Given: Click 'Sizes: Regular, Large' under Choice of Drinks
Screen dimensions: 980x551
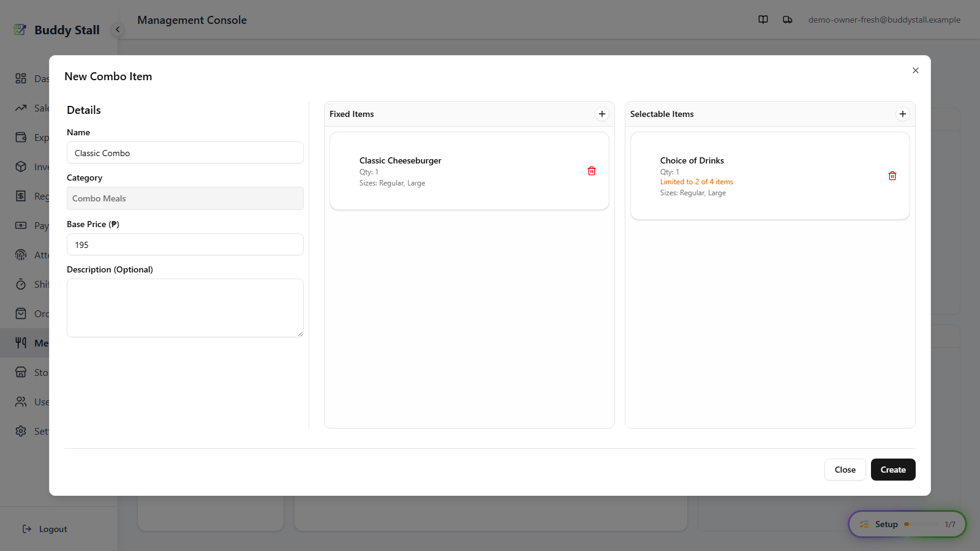Looking at the screenshot, I should pos(693,193).
